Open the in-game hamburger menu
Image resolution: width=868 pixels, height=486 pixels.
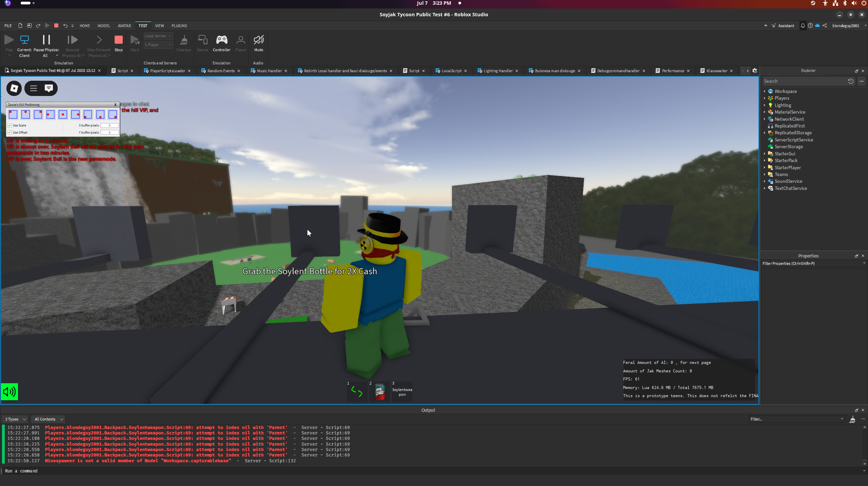33,89
